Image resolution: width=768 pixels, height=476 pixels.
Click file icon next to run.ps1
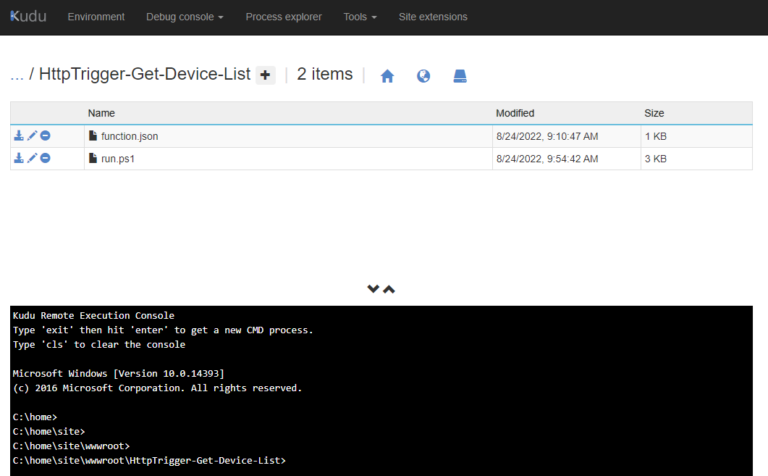[x=93, y=158]
